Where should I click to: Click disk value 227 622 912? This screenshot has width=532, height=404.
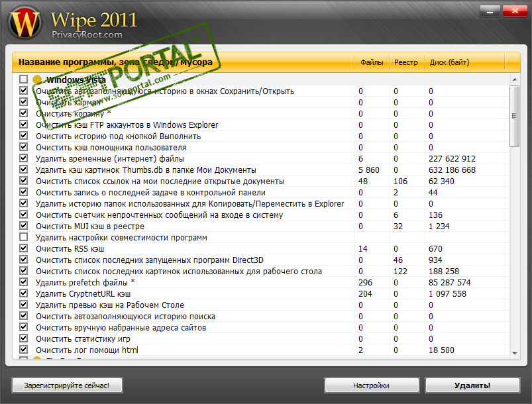tap(452, 159)
